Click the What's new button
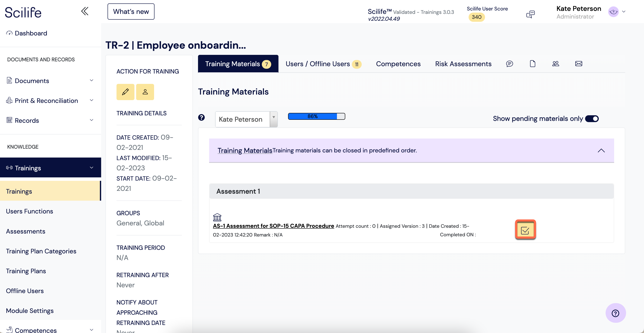This screenshot has height=333, width=644. pyautogui.click(x=131, y=12)
